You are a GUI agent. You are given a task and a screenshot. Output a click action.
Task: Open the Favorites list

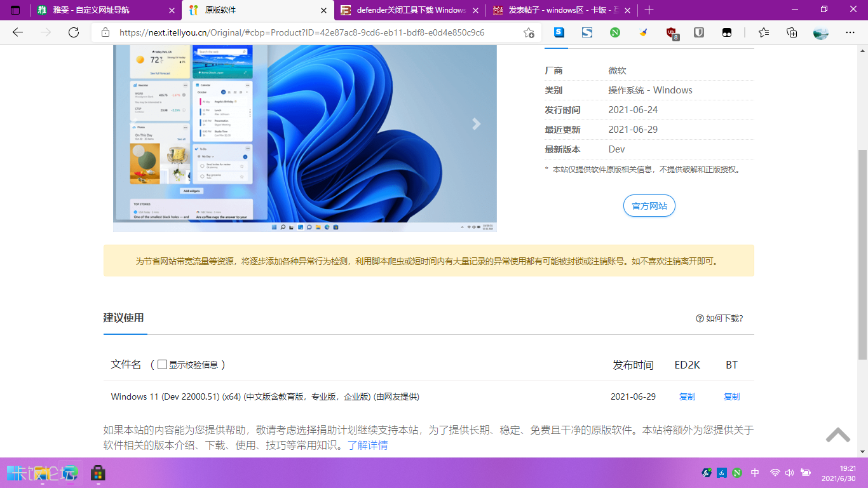764,32
